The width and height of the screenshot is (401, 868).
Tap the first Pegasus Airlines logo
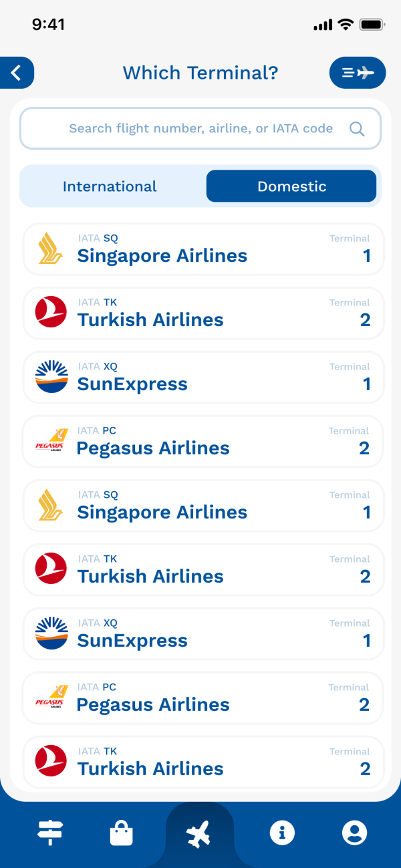pos(51,441)
